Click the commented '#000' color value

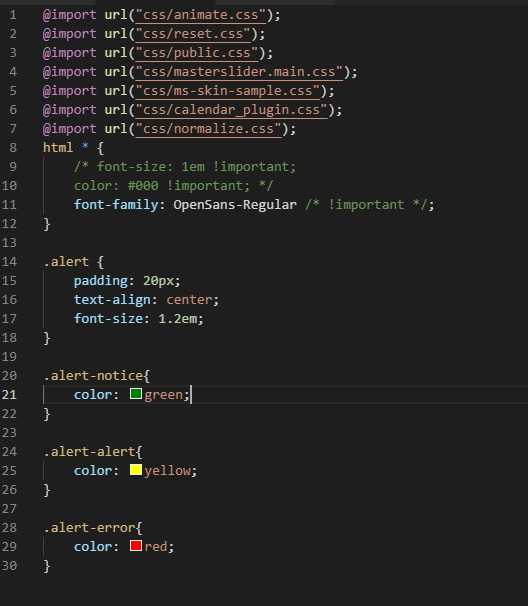(143, 186)
